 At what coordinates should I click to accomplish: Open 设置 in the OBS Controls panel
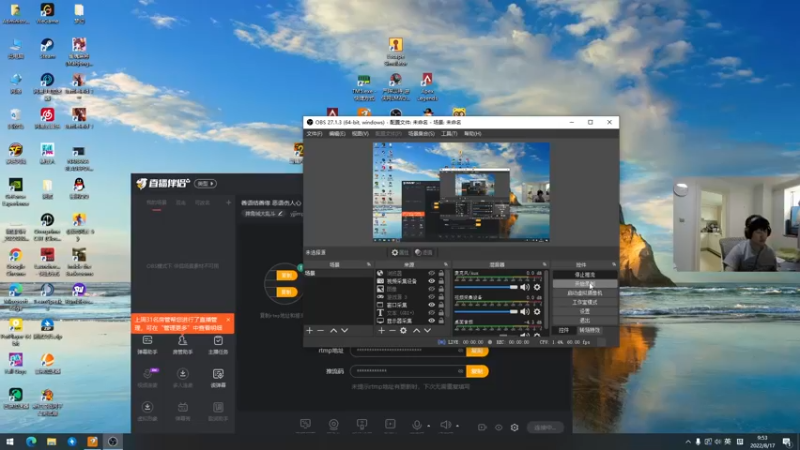coord(585,311)
